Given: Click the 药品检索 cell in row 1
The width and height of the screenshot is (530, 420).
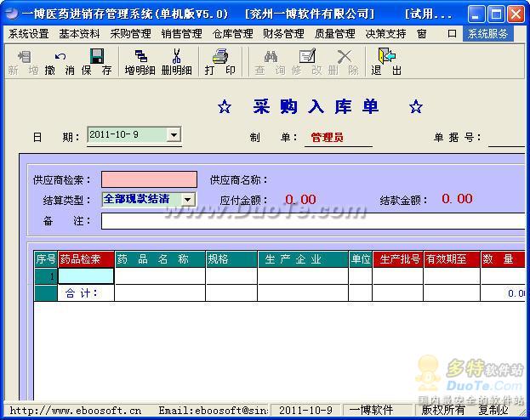Looking at the screenshot, I should pyautogui.click(x=86, y=276).
